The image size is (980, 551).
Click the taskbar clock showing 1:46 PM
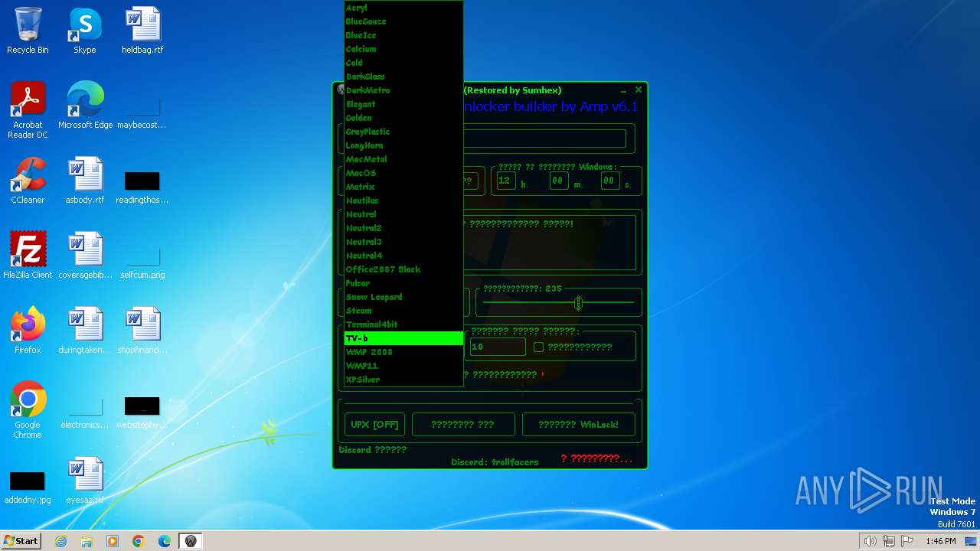[x=940, y=541]
